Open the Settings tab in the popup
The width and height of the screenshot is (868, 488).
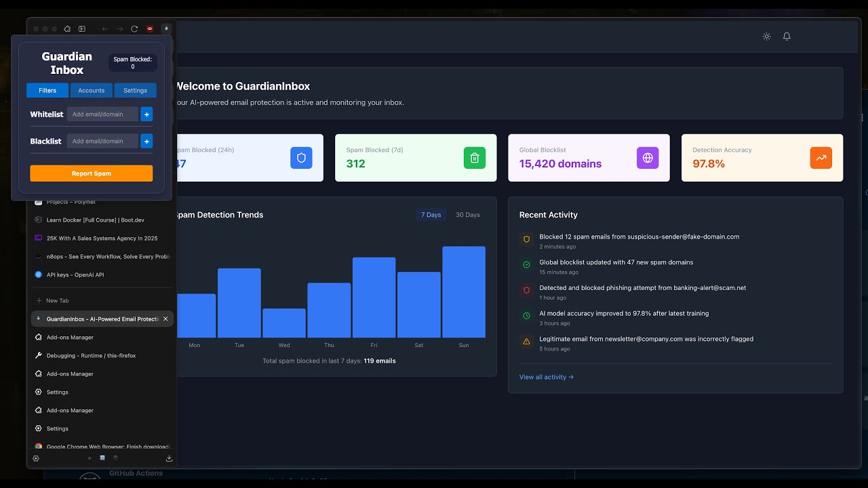point(136,90)
